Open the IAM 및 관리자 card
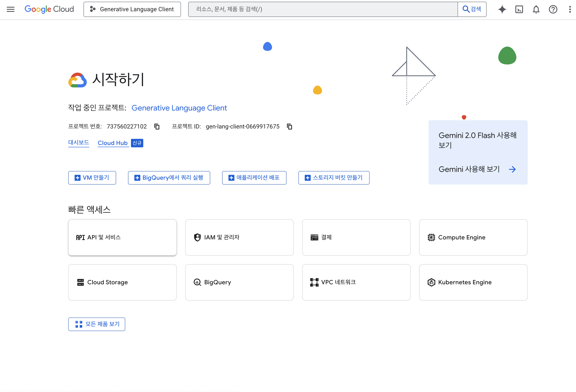 [x=239, y=237]
